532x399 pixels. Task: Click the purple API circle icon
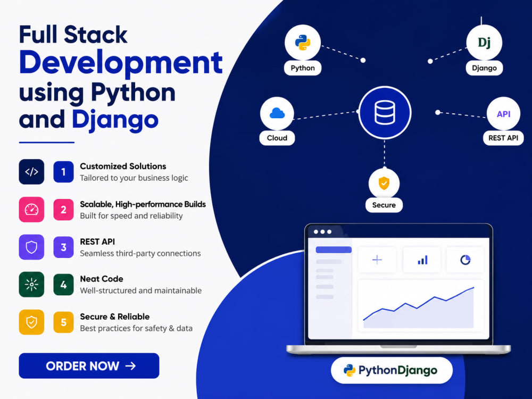pyautogui.click(x=503, y=114)
